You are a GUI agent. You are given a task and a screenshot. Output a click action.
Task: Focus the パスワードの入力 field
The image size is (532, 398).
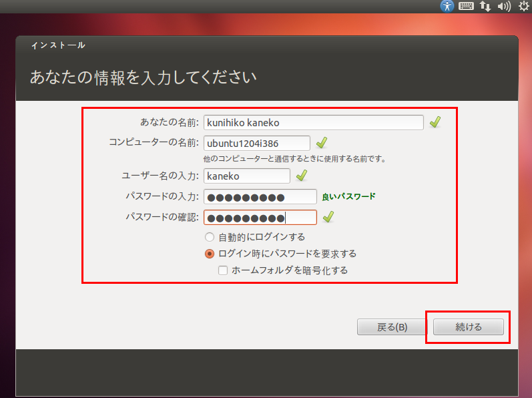pyautogui.click(x=260, y=197)
